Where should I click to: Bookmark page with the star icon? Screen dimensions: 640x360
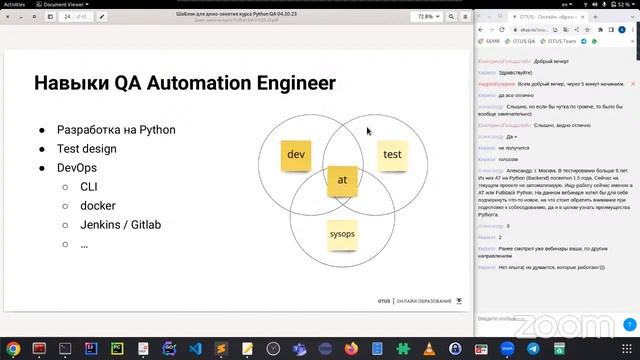click(x=587, y=30)
